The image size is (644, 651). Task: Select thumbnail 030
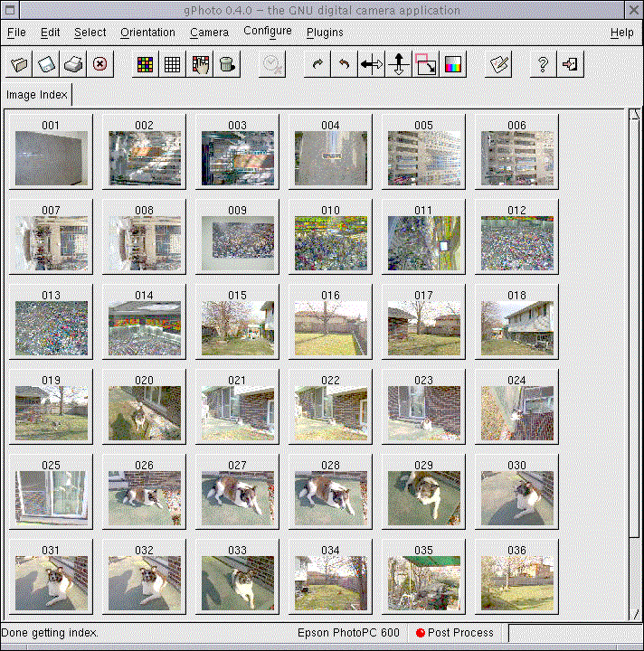(x=517, y=492)
